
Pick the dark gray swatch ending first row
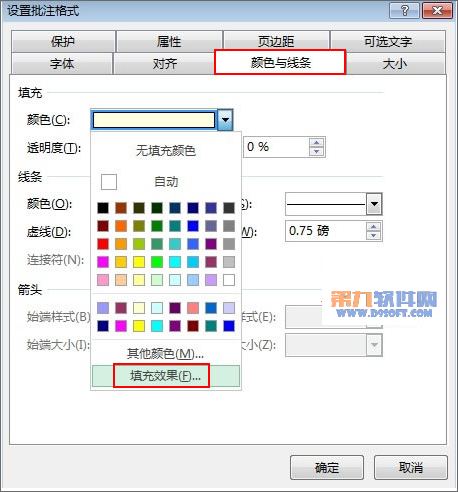click(229, 208)
